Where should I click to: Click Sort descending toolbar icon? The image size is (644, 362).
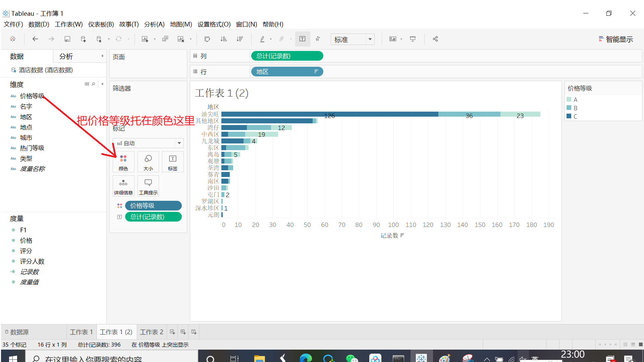pyautogui.click(x=240, y=39)
